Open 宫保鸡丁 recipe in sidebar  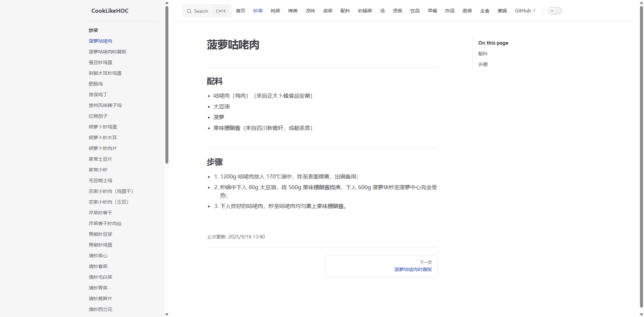pyautogui.click(x=98, y=95)
